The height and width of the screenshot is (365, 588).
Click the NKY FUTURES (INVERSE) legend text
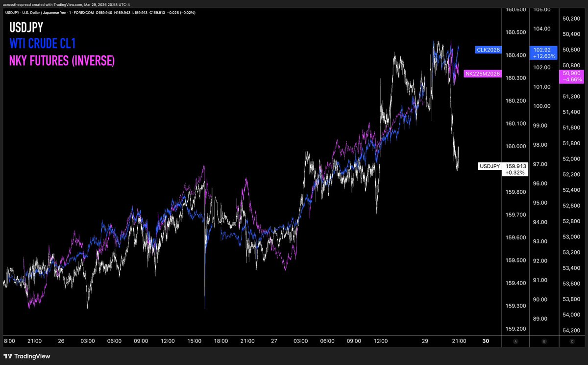tap(62, 61)
